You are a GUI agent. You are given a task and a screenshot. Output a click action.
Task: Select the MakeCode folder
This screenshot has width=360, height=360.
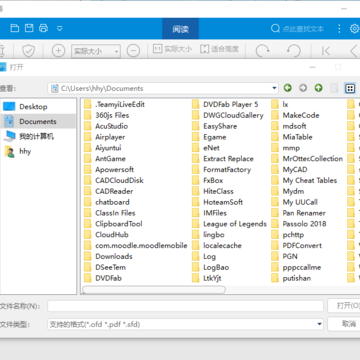[295, 115]
